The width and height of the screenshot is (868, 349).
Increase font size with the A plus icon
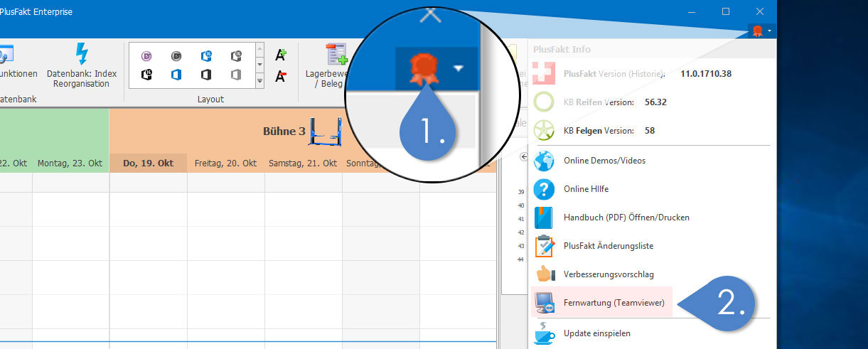281,55
